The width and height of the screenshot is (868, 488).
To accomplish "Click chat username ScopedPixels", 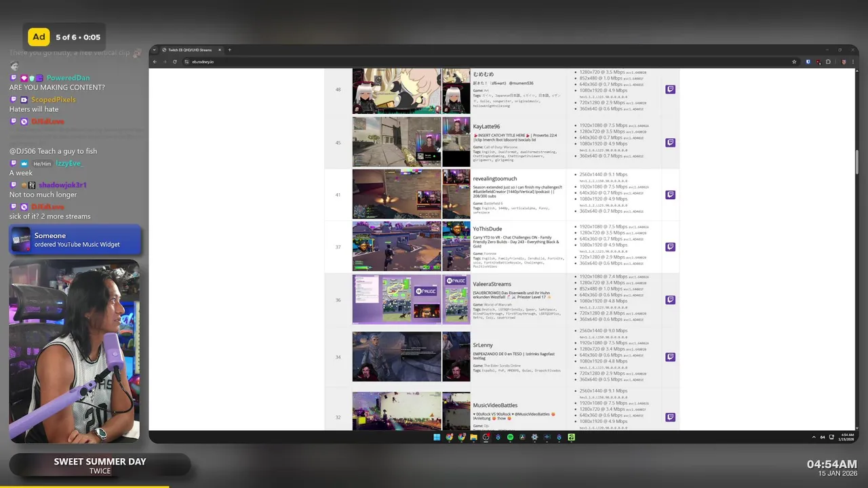I will 53,100.
